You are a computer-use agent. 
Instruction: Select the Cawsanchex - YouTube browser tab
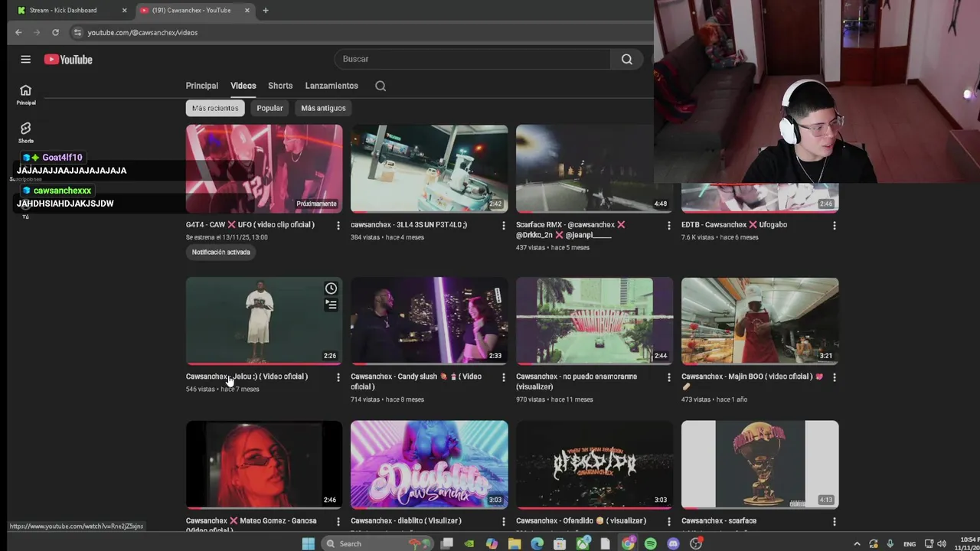(x=195, y=10)
